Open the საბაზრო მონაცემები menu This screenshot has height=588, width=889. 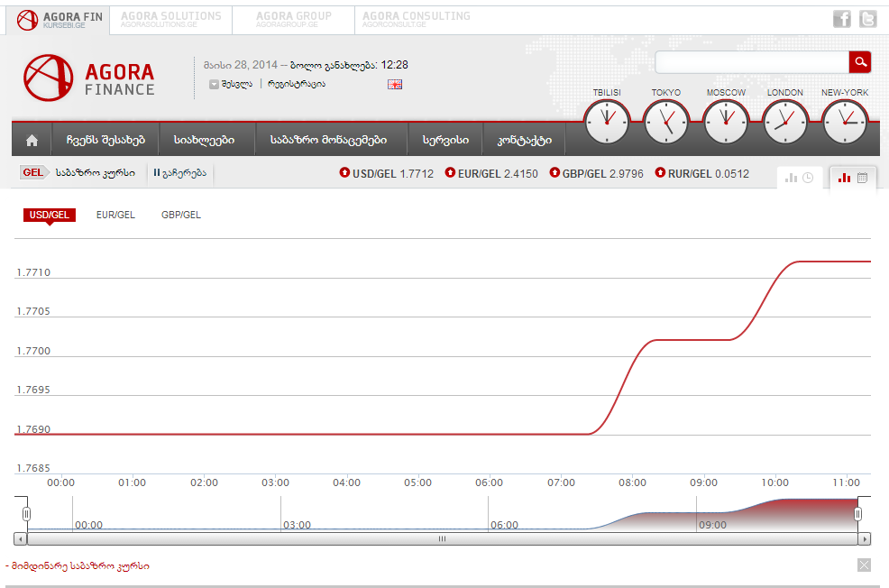tap(328, 140)
